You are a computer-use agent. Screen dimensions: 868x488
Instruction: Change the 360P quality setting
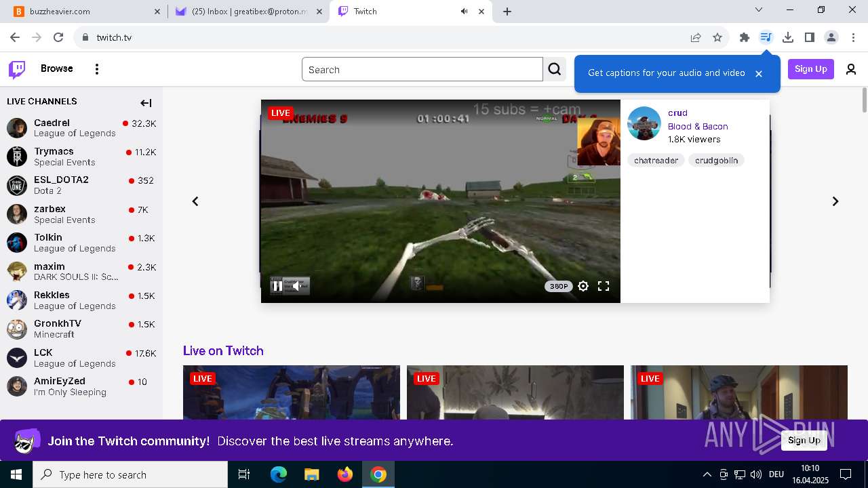click(x=559, y=286)
